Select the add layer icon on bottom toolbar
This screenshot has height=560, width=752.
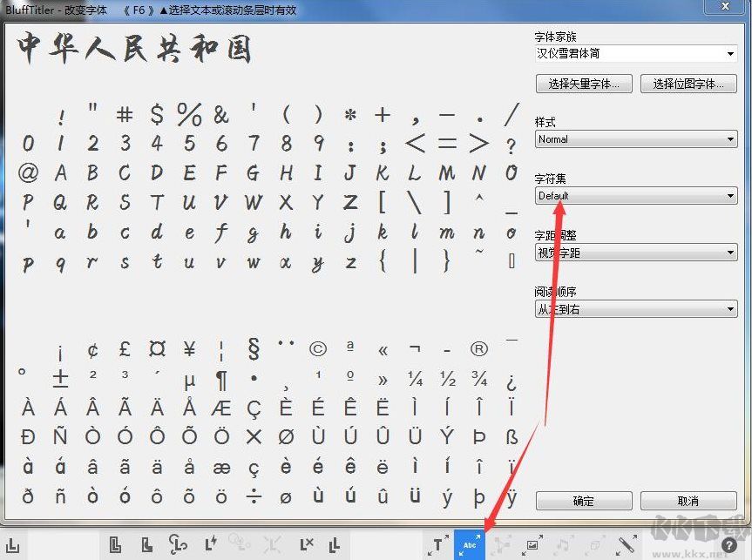click(x=114, y=543)
